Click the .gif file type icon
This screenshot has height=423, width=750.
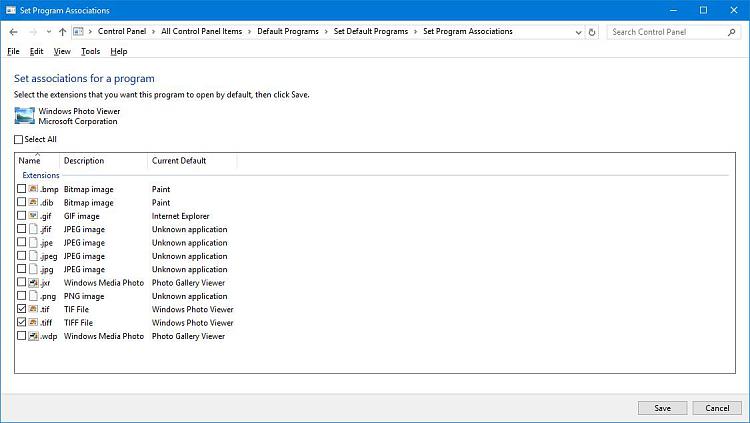tap(33, 215)
